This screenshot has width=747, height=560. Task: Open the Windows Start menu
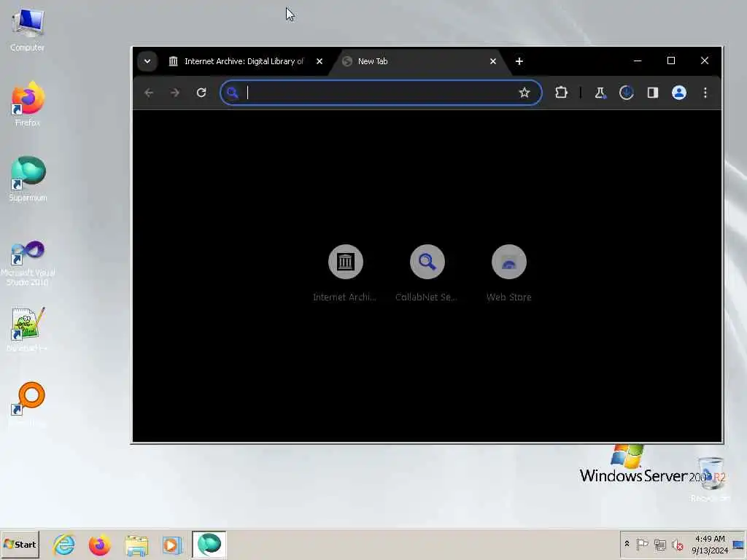pyautogui.click(x=20, y=544)
